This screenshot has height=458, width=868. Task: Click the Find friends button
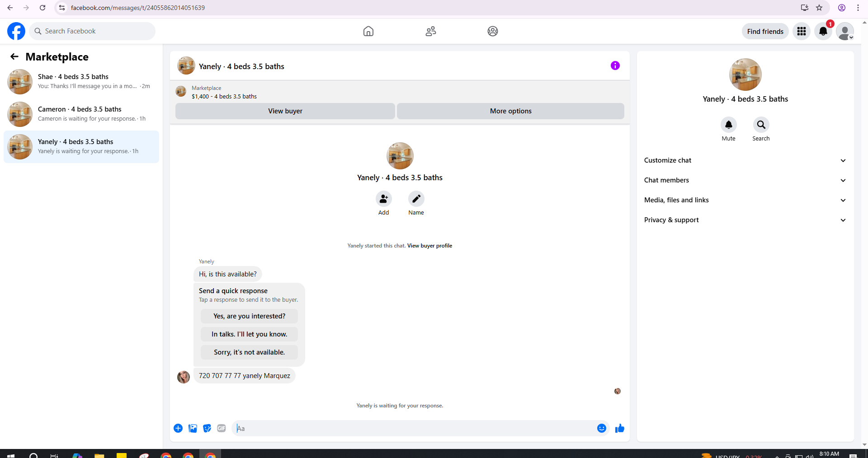click(765, 31)
